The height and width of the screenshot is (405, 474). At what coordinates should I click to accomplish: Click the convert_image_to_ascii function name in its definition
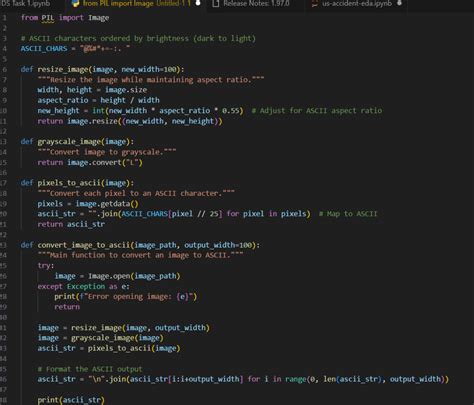pyautogui.click(x=84, y=245)
